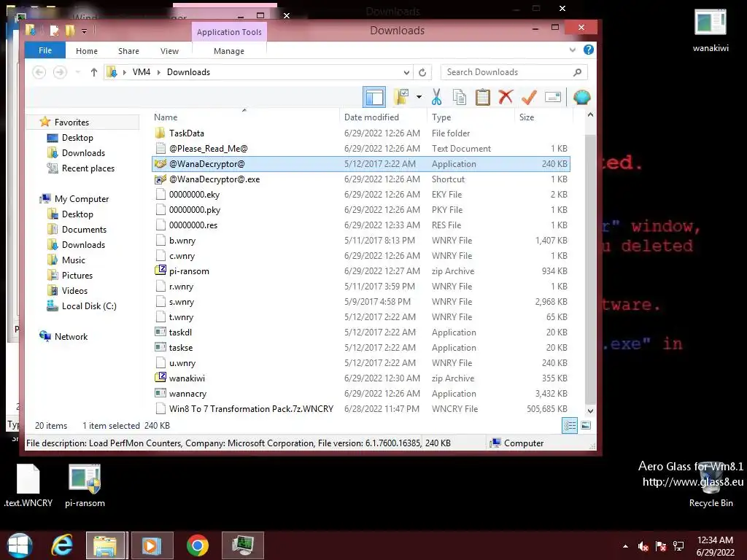Open Internet Explorer from taskbar
Screen dimensions: 747x560
62,545
